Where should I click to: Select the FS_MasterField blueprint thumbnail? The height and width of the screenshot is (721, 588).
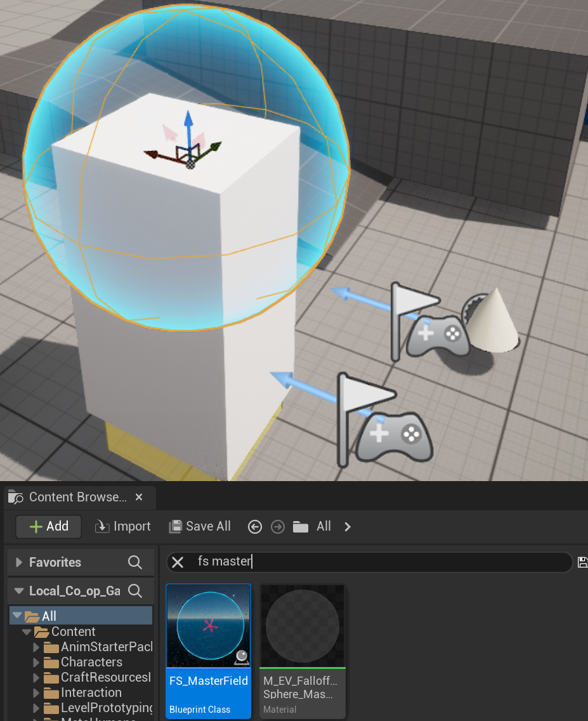(209, 626)
